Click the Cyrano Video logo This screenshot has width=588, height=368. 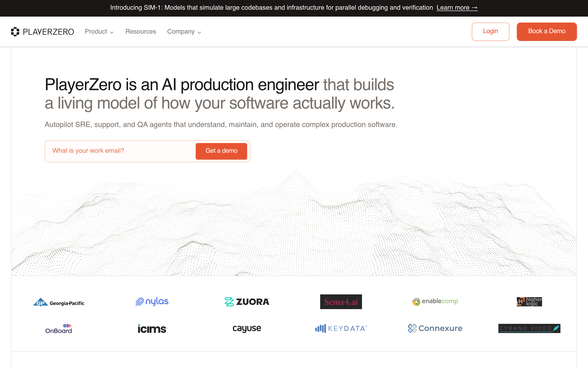529,328
